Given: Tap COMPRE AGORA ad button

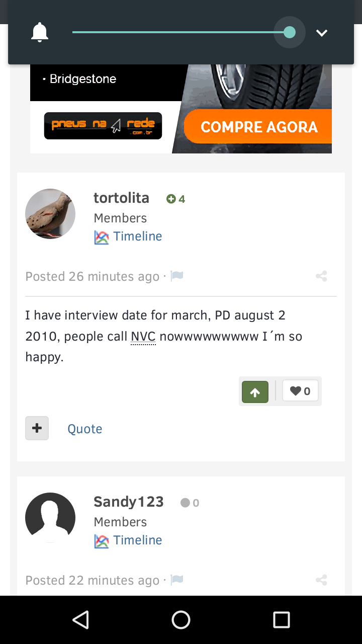Looking at the screenshot, I should click(x=258, y=127).
